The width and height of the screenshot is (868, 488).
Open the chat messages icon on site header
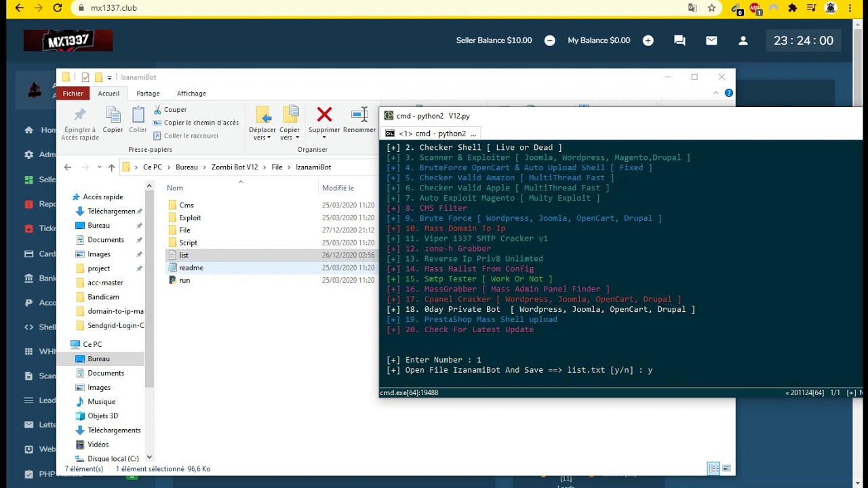pos(679,41)
